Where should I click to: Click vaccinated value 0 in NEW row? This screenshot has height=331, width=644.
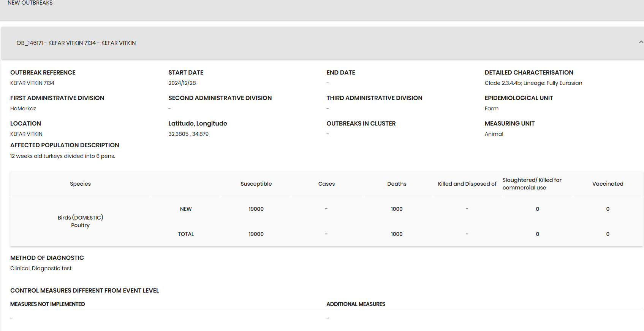(608, 209)
